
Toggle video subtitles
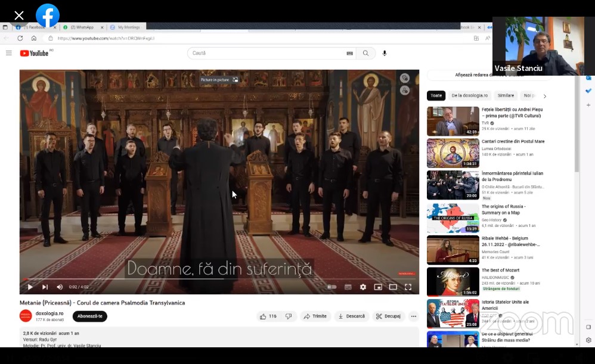click(x=348, y=287)
